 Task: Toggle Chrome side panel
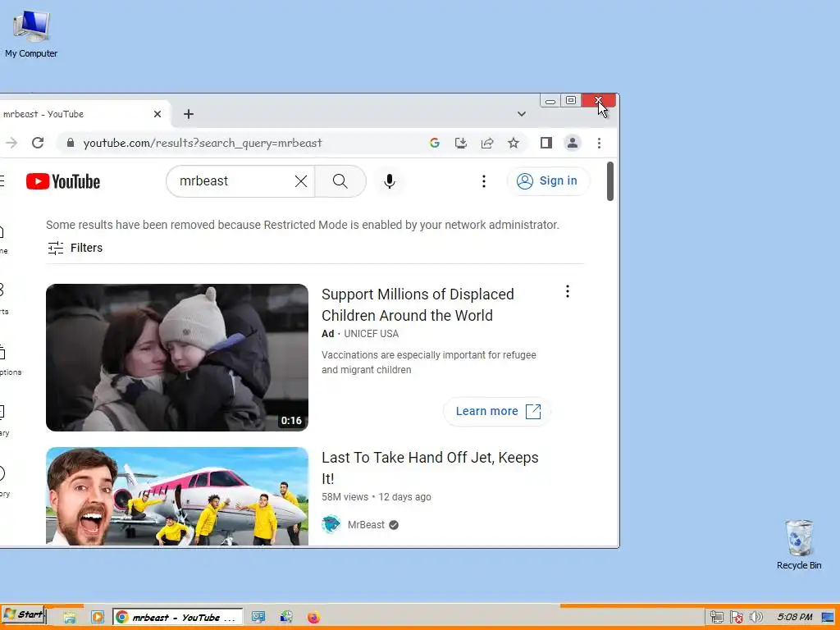click(x=546, y=143)
